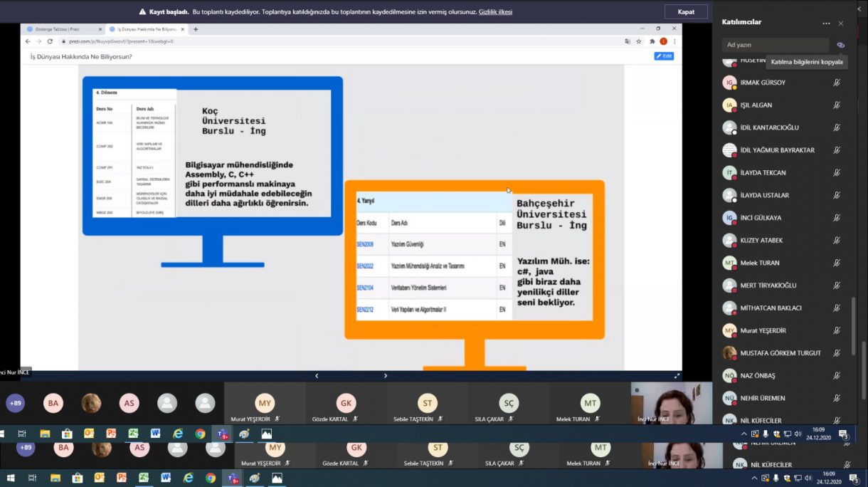Click the muted mic icon beside İLAYDA TEKCAN
This screenshot has width=868, height=487.
click(x=837, y=173)
